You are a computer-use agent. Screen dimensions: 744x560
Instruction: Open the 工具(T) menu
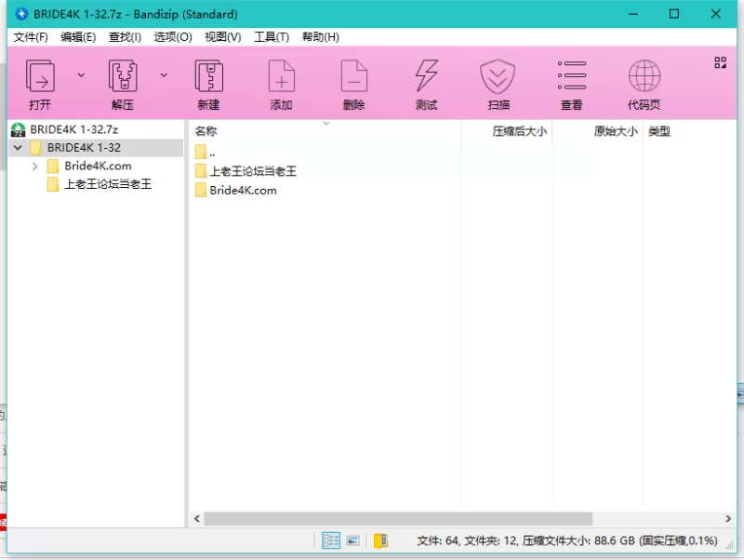[272, 37]
